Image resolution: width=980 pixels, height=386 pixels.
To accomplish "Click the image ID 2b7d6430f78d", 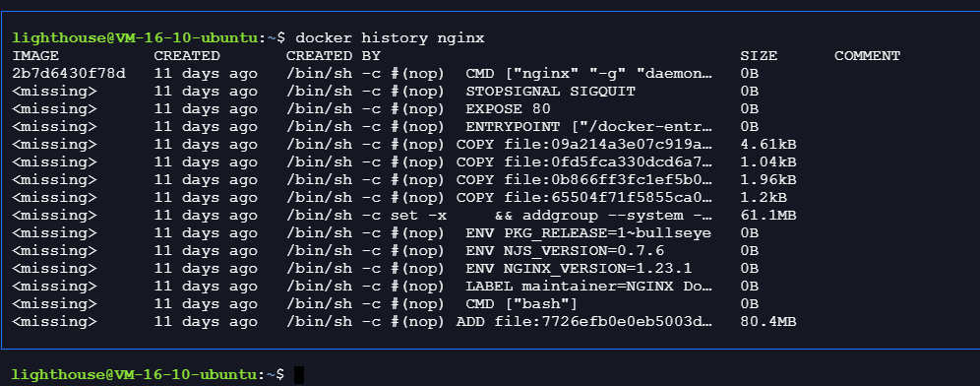I will coord(69,74).
